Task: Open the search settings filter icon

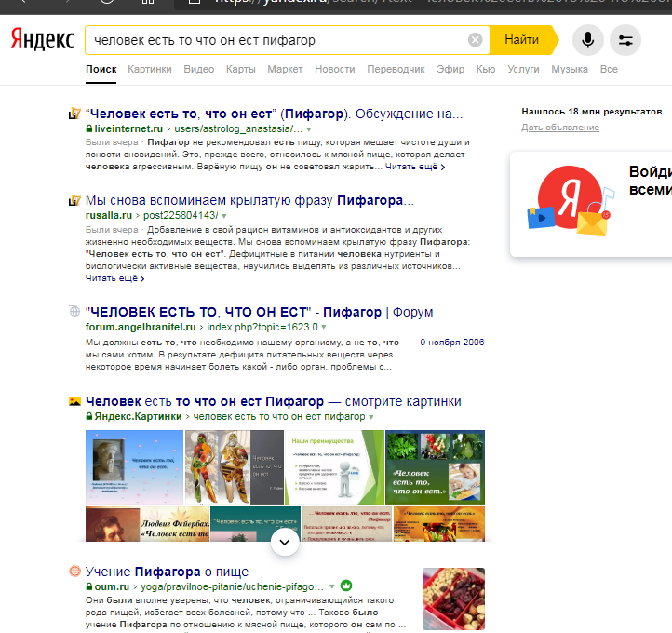Action: tap(625, 40)
